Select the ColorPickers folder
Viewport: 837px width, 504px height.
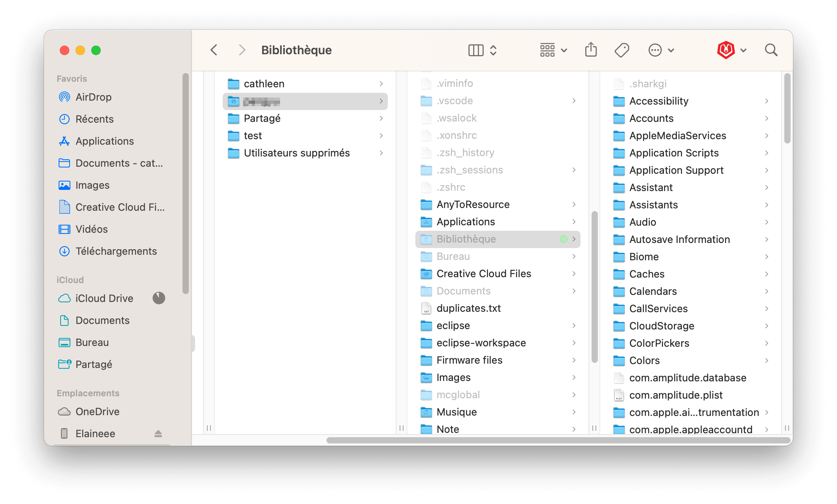click(x=691, y=343)
